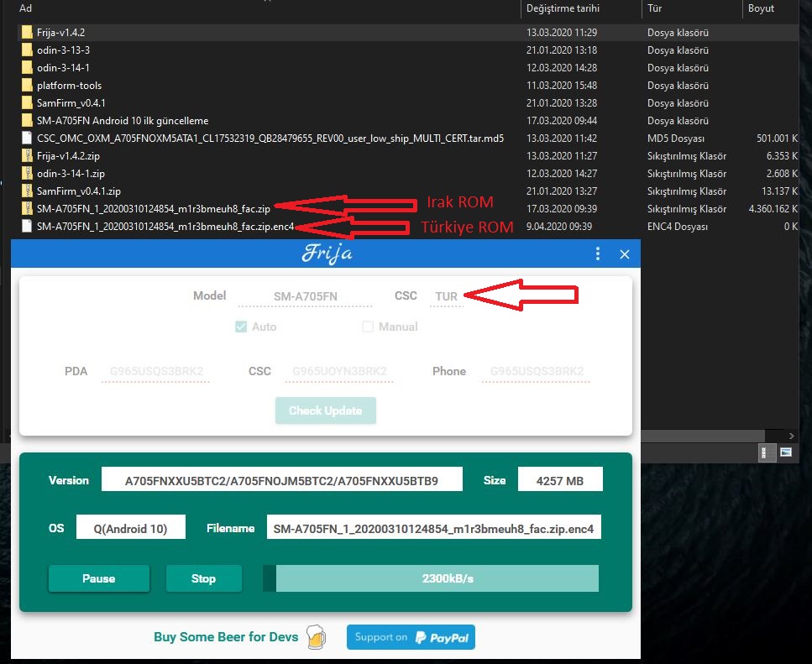Click the 4.360.162 K size cell
812x664 pixels.
click(x=773, y=208)
